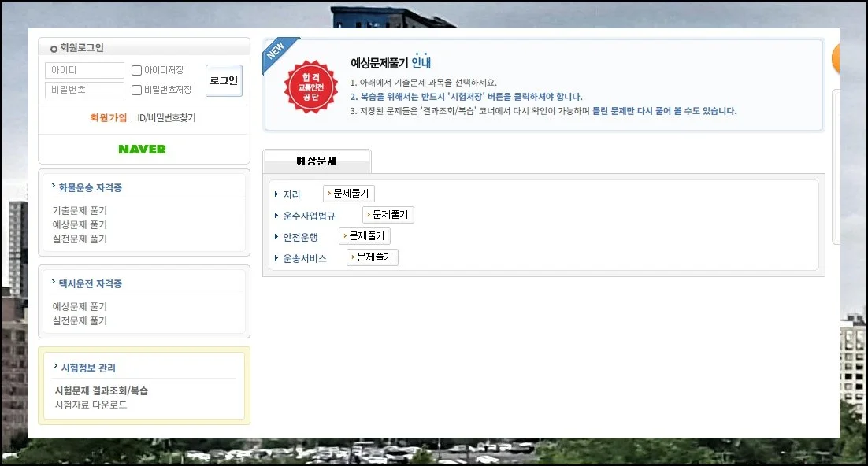Click the arrow icon beside 운수사업법규
The height and width of the screenshot is (466, 868).
275,214
